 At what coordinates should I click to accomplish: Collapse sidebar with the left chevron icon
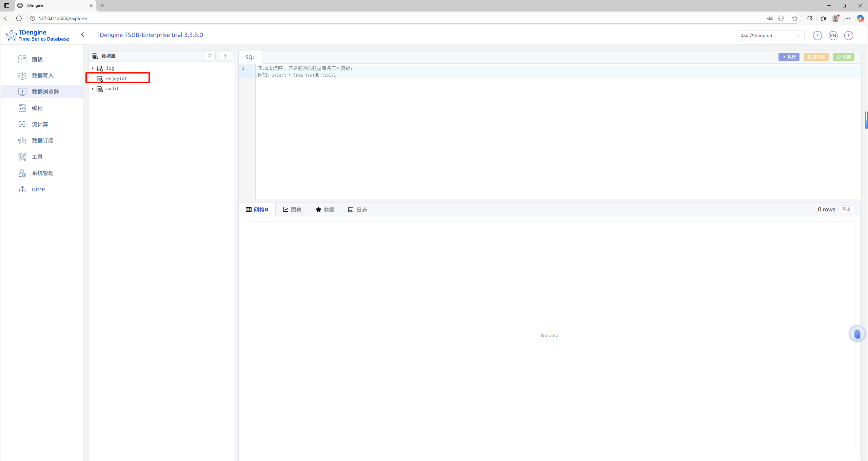(83, 35)
